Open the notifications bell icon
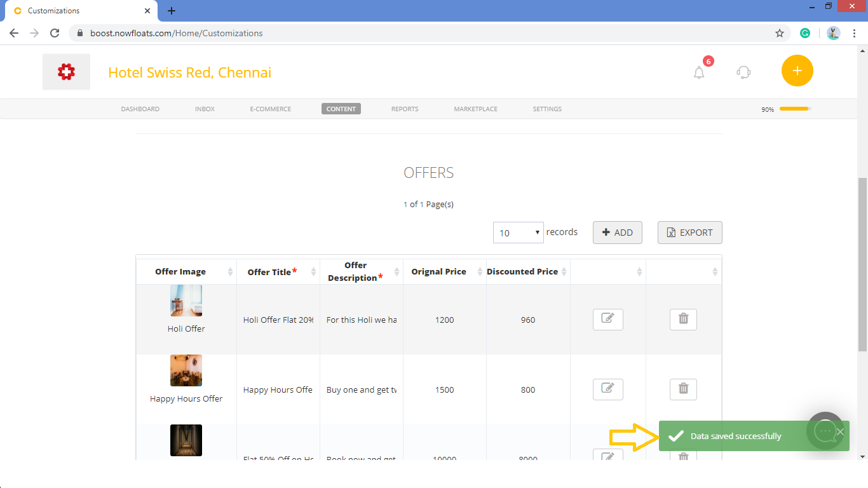 coord(699,72)
